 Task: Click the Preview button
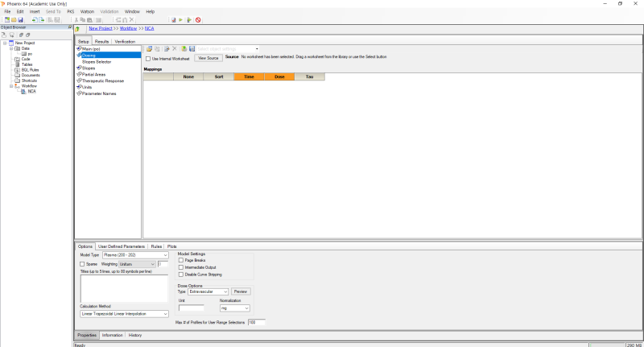point(241,291)
